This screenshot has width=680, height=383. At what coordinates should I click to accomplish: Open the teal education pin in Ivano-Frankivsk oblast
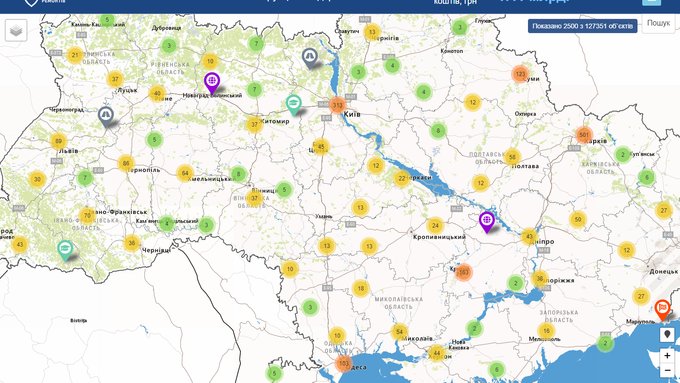coord(65,250)
